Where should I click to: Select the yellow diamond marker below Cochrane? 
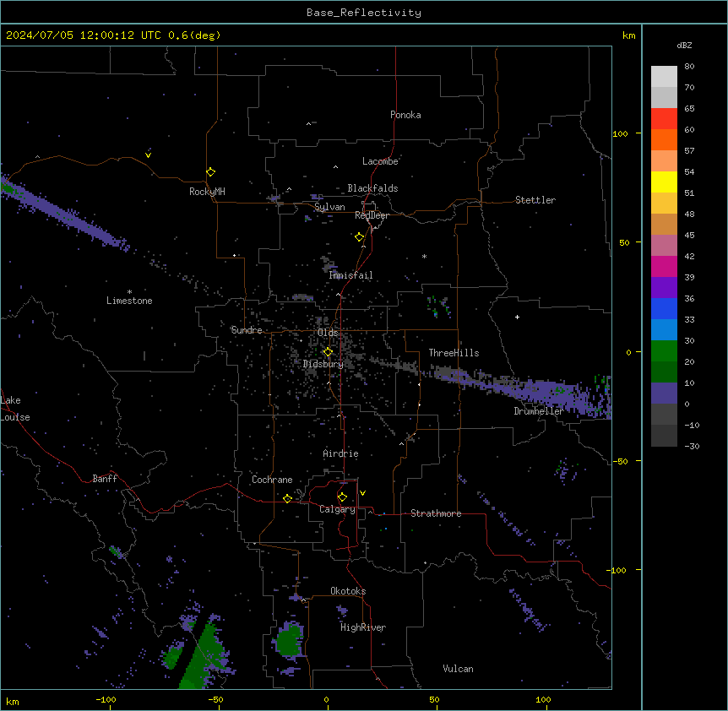coord(287,498)
